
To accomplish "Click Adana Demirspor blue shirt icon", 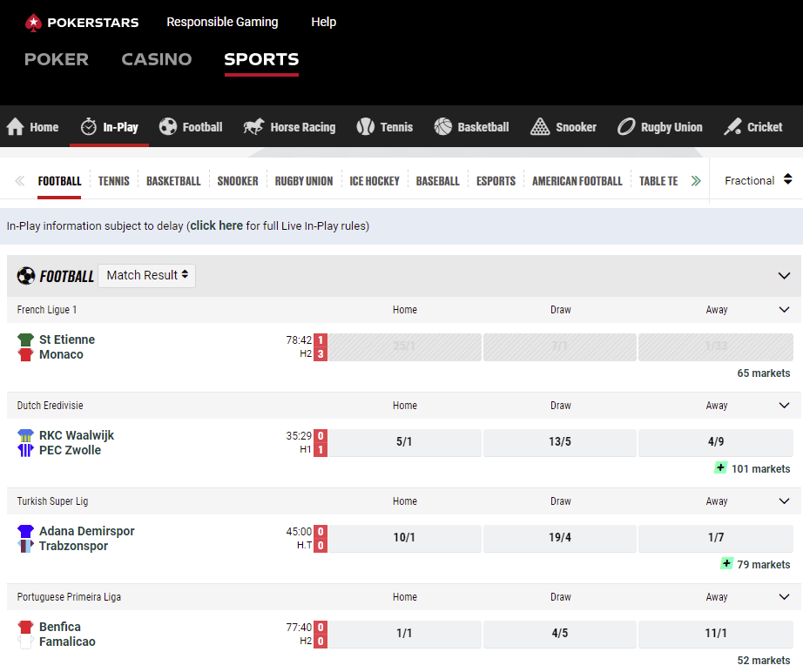I will pyautogui.click(x=25, y=531).
